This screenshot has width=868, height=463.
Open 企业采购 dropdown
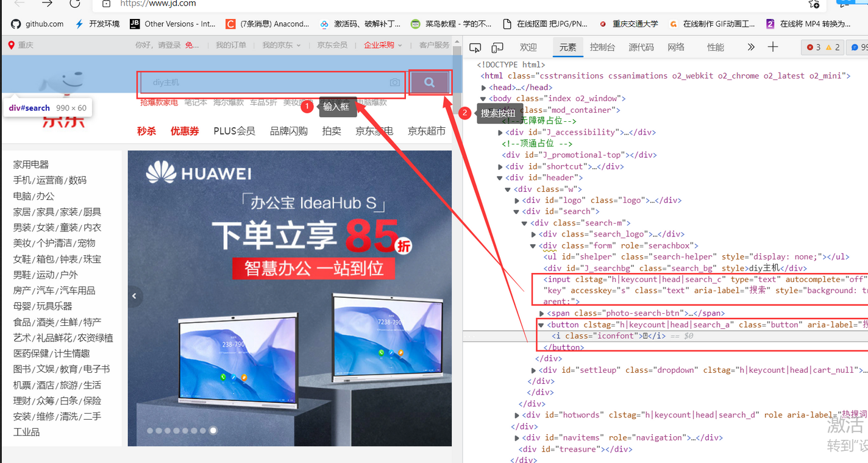pos(383,45)
